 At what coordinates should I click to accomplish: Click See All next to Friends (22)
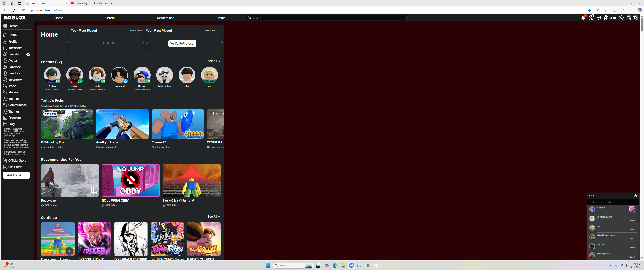click(x=214, y=61)
